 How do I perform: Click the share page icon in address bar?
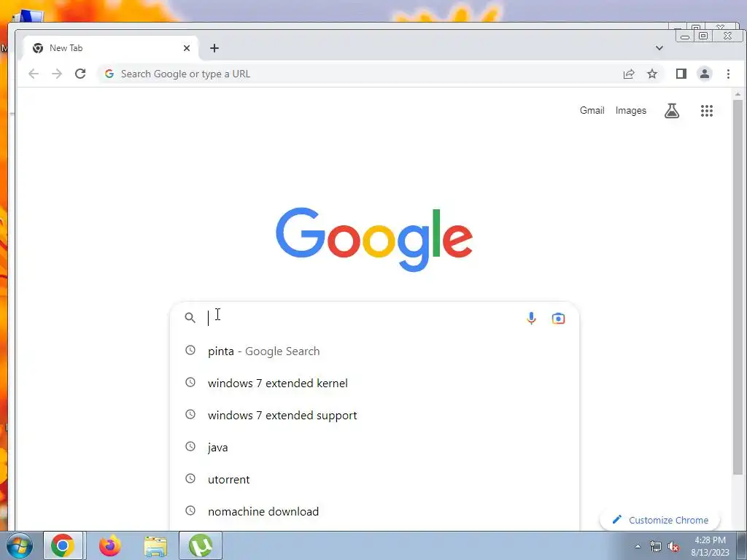coord(629,74)
